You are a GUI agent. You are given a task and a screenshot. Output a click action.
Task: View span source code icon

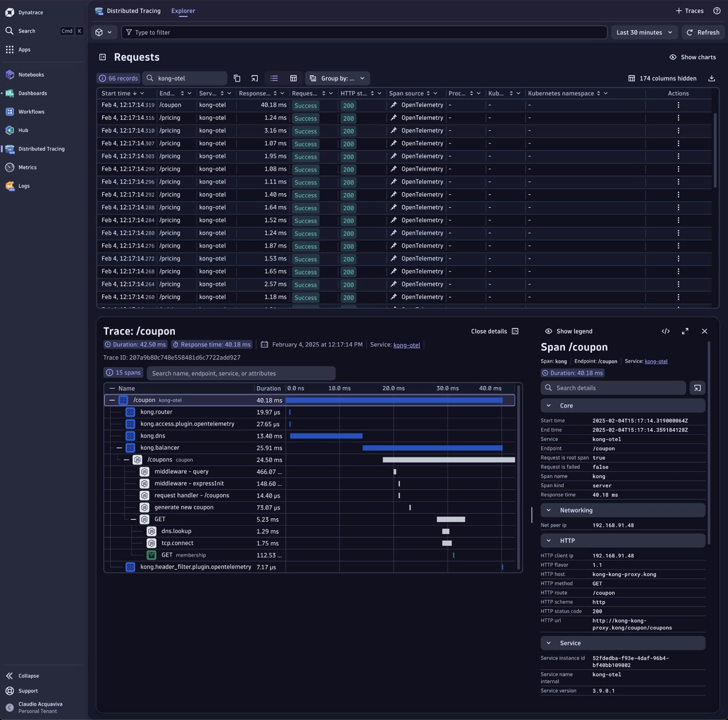tap(665, 331)
